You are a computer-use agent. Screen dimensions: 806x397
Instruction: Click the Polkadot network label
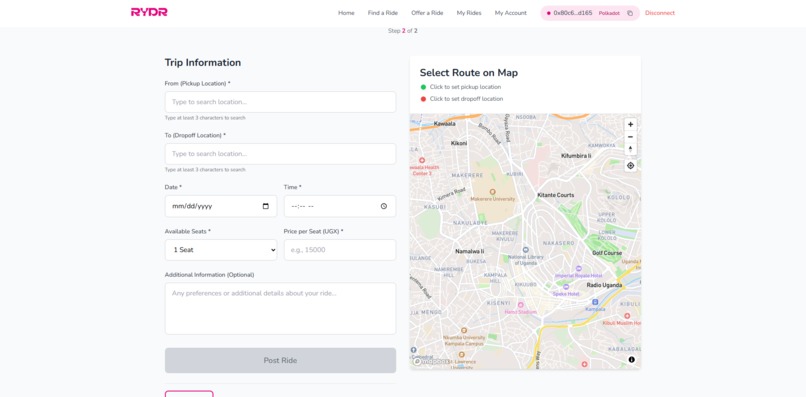pos(609,13)
